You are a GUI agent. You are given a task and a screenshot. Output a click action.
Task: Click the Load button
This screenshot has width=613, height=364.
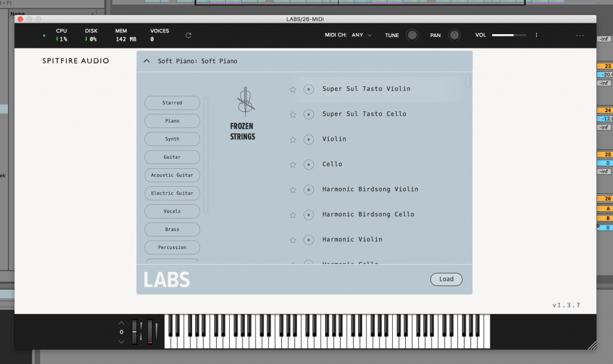point(446,279)
